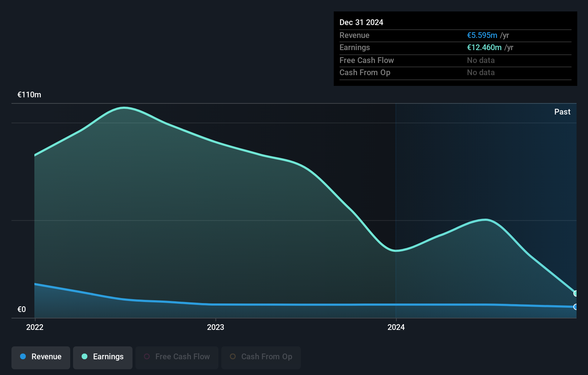This screenshot has height=375, width=588.
Task: Click the 2023 x-axis label
Action: [x=216, y=327]
